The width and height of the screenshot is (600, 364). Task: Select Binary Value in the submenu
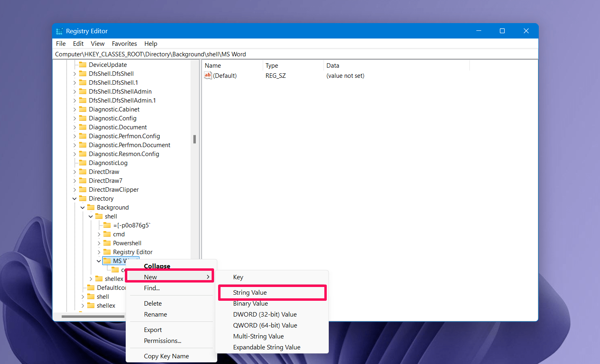tap(272, 304)
